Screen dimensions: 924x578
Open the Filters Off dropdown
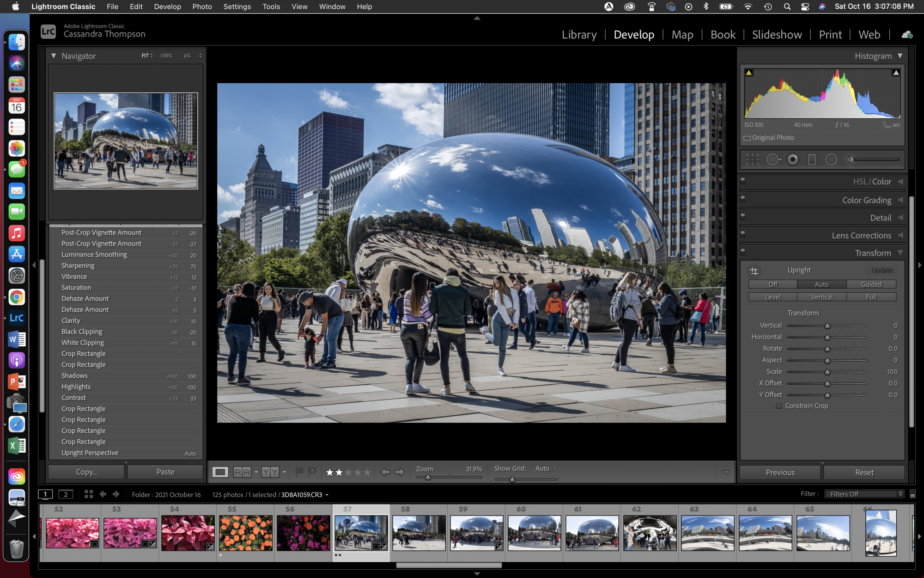(864, 494)
